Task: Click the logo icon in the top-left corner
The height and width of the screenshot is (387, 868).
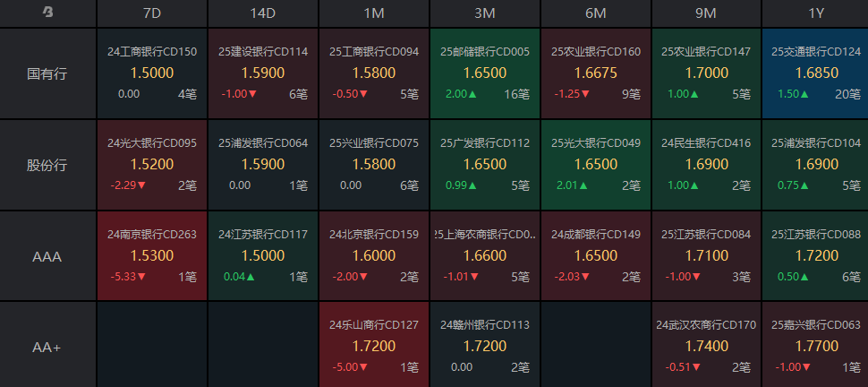Action: pyautogui.click(x=47, y=13)
